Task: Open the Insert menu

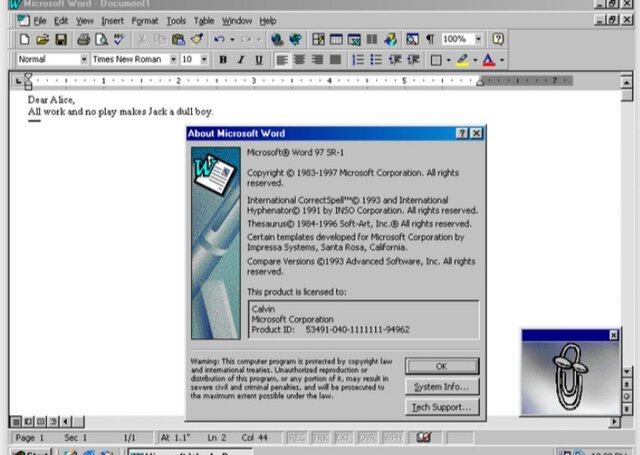Action: tap(112, 21)
